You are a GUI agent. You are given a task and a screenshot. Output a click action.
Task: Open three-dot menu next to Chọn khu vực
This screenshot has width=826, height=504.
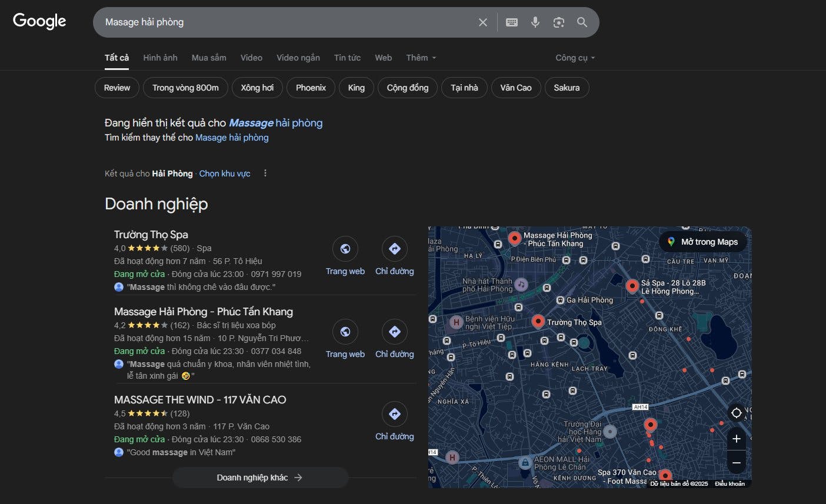click(265, 173)
